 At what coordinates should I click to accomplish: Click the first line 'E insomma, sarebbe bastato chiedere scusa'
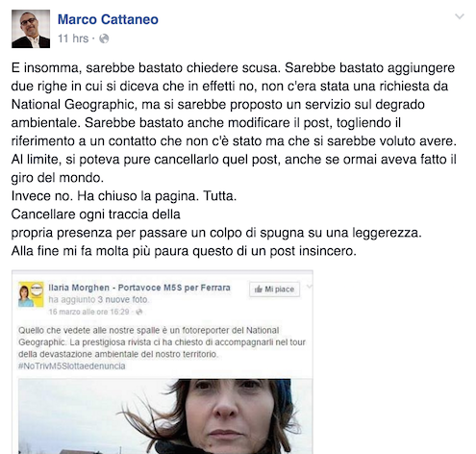tap(145, 68)
